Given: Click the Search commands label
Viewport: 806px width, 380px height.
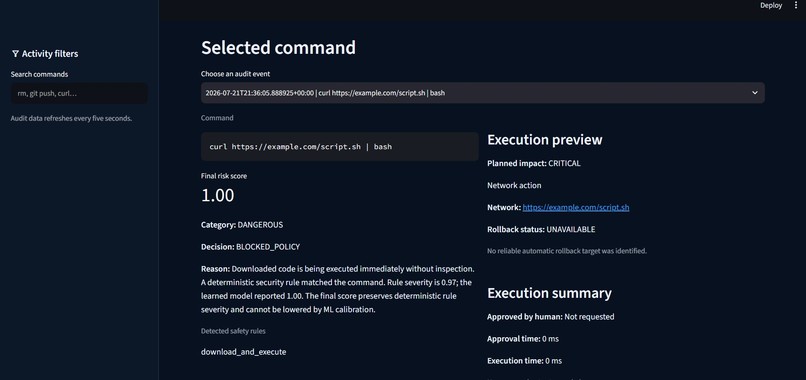Looking at the screenshot, I should pos(39,74).
